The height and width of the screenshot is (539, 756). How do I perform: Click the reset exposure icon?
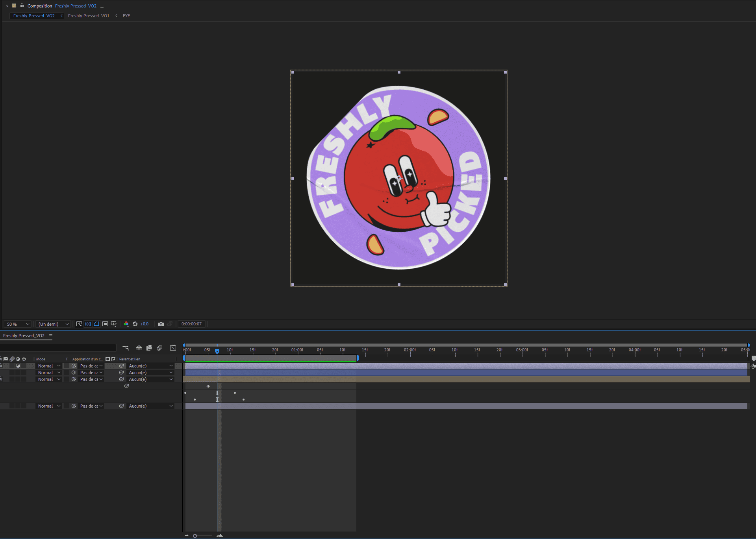pyautogui.click(x=135, y=324)
